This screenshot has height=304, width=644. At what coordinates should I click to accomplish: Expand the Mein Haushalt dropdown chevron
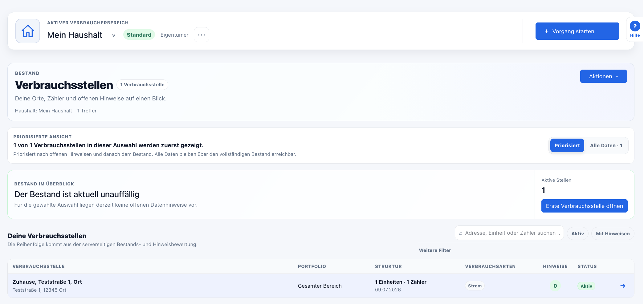point(114,35)
